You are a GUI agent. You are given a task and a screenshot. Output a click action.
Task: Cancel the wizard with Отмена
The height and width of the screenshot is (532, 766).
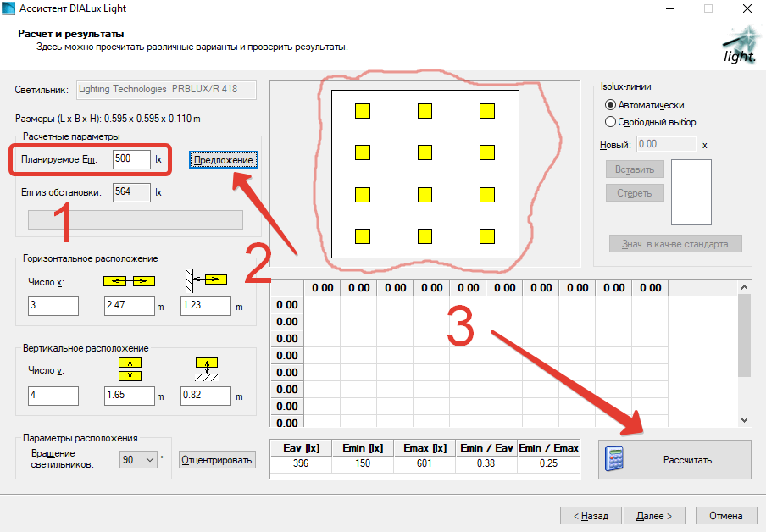pyautogui.click(x=725, y=515)
